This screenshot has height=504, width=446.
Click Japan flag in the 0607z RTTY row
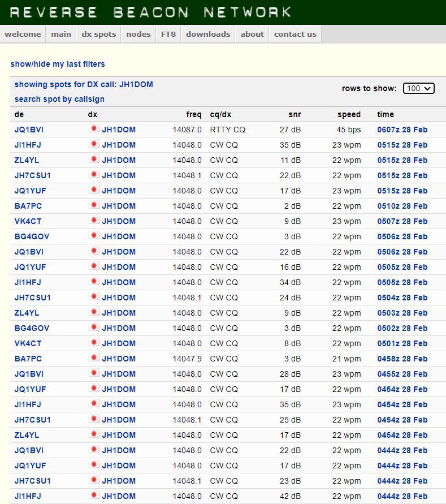click(x=93, y=128)
